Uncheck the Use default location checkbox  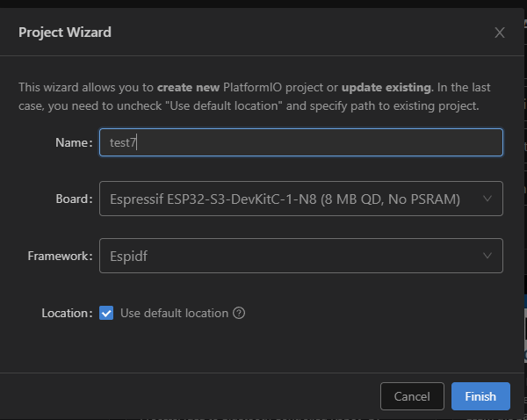[x=106, y=313]
